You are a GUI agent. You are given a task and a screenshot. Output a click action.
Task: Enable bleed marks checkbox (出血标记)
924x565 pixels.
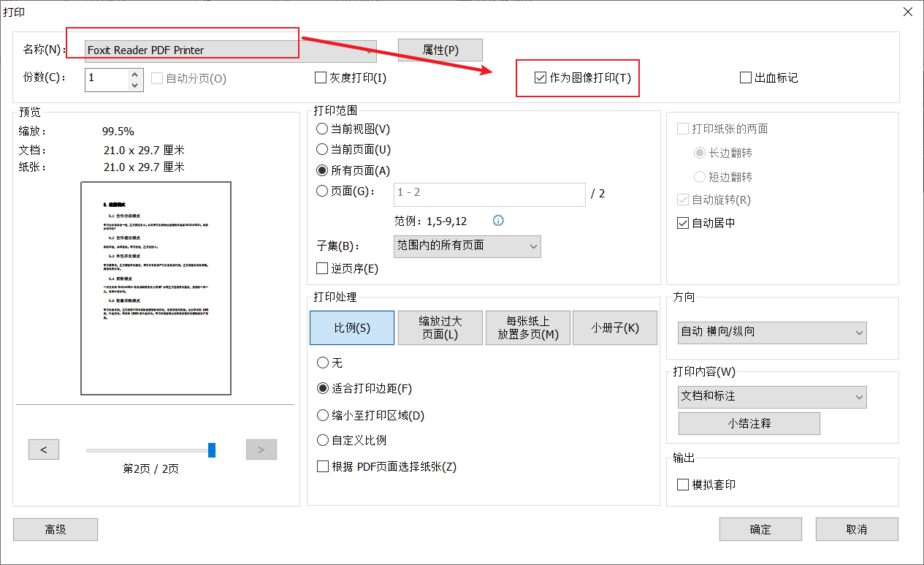tap(746, 77)
